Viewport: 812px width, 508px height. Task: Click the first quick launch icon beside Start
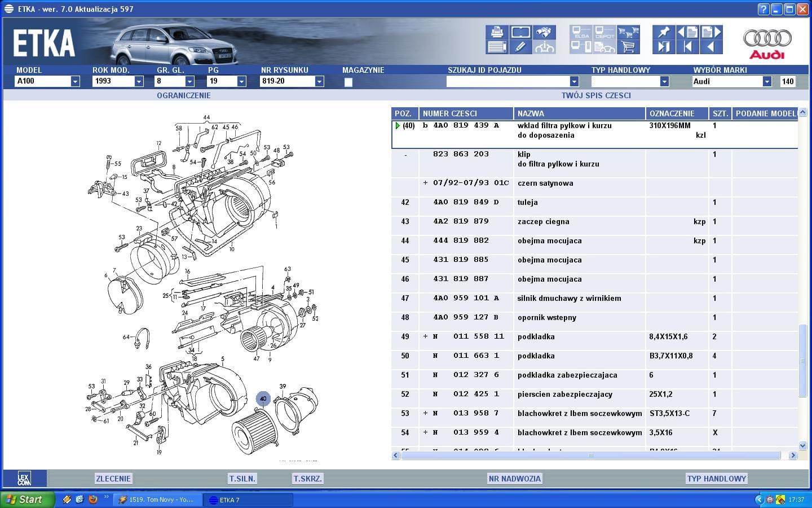(x=67, y=500)
